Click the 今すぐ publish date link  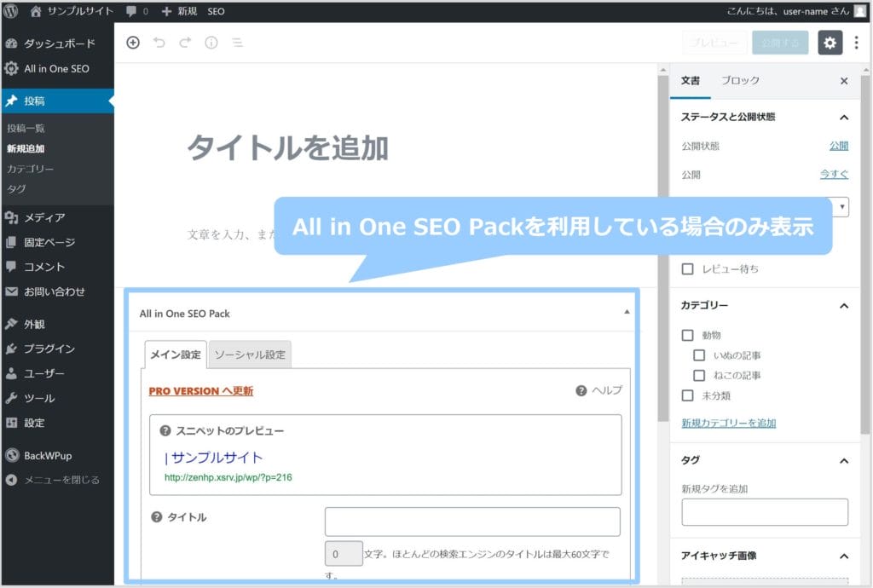point(834,174)
